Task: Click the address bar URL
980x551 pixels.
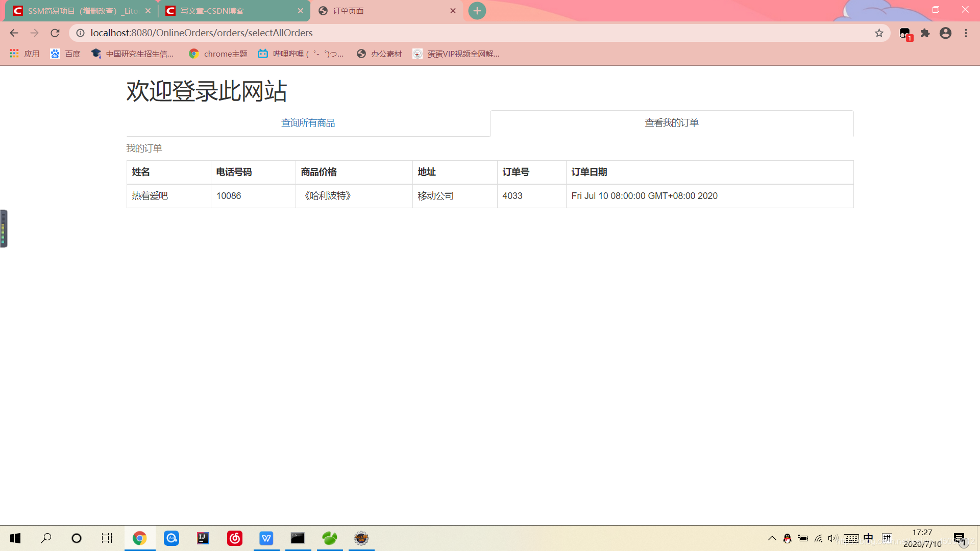Action: click(202, 33)
